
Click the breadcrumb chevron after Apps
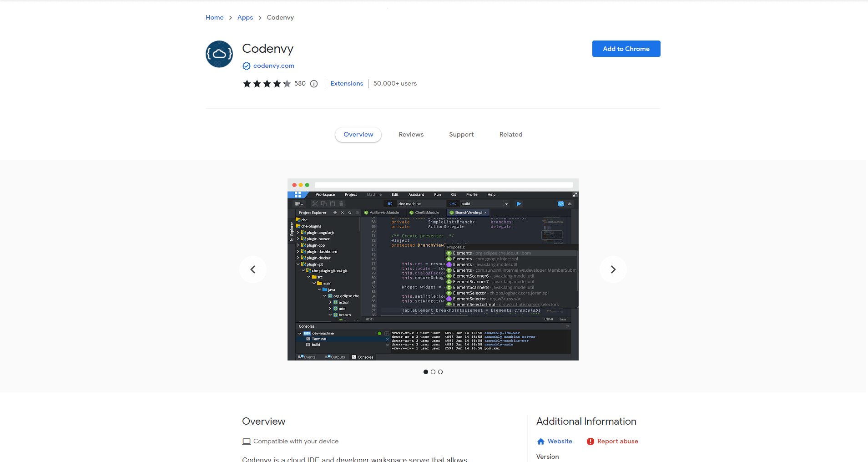click(x=260, y=18)
